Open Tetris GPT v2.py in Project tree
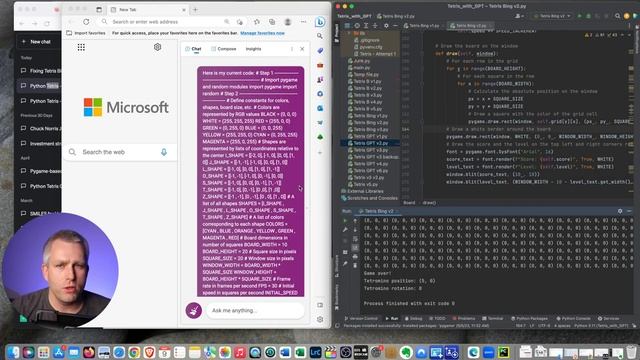Image resolution: width=640 pixels, height=360 pixels. [x=371, y=143]
